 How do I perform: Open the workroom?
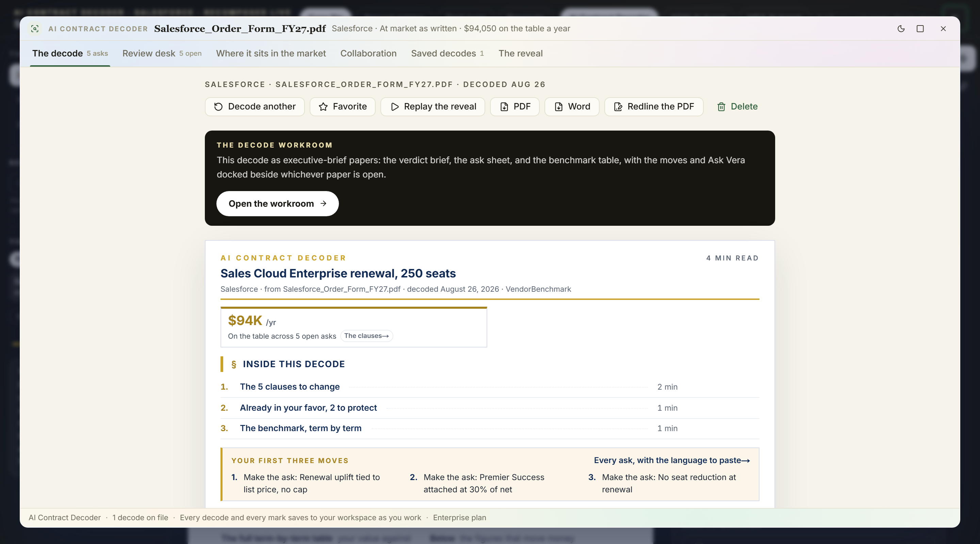point(277,204)
